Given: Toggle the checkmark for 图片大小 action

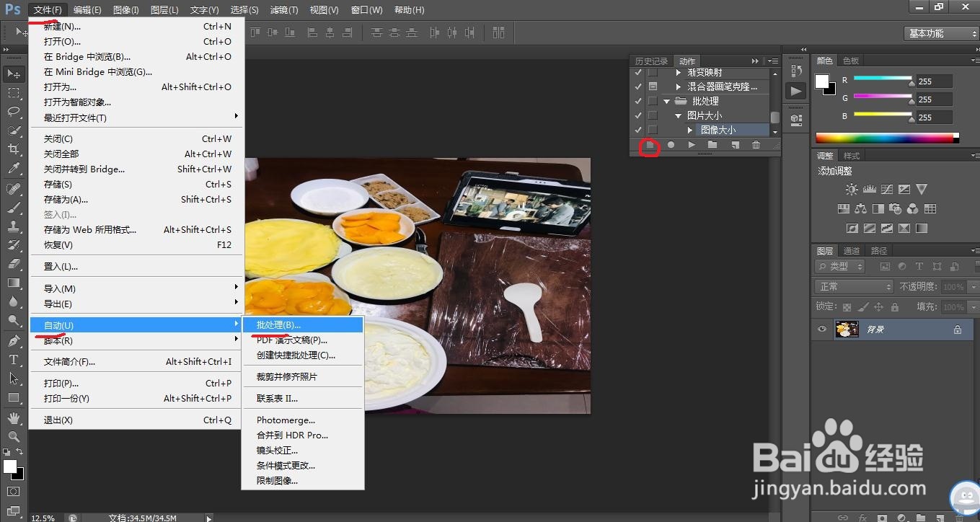Looking at the screenshot, I should click(638, 115).
